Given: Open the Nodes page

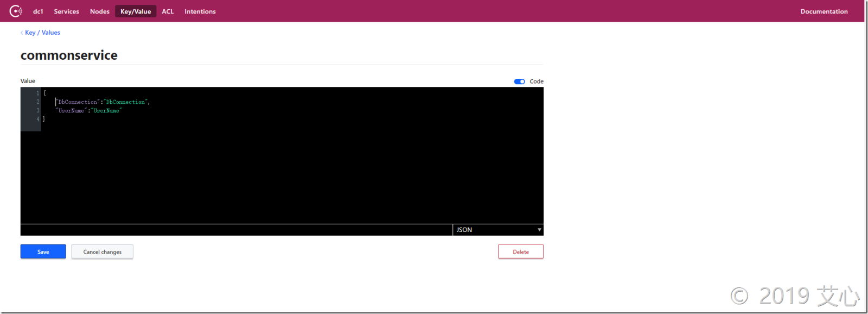Looking at the screenshot, I should click(100, 11).
